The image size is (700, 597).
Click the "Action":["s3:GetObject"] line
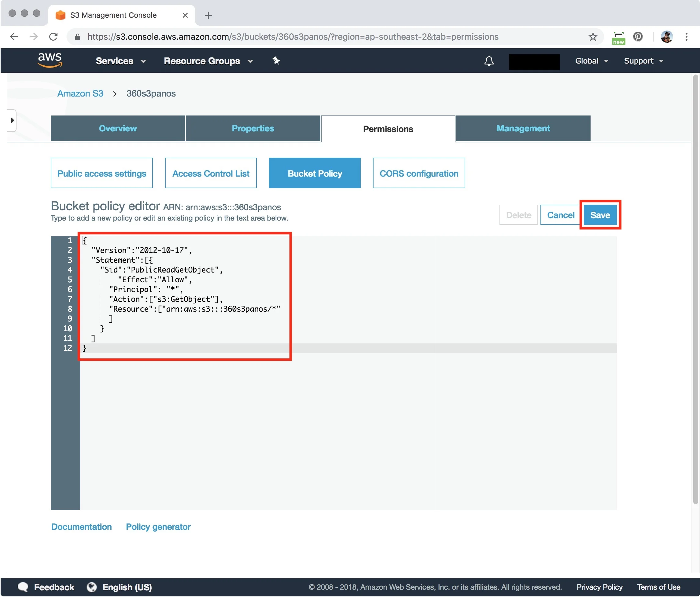166,299
